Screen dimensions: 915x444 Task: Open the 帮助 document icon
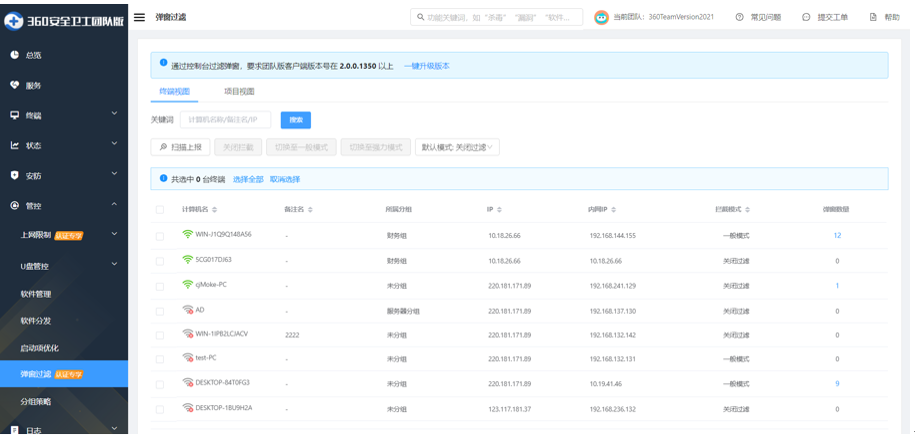click(873, 17)
